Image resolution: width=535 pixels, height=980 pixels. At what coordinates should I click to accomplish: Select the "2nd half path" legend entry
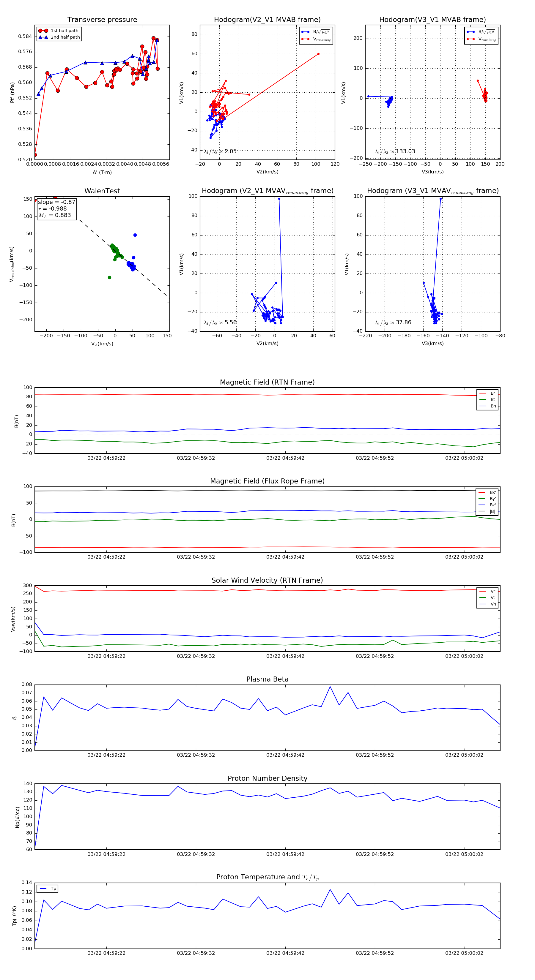59,37
